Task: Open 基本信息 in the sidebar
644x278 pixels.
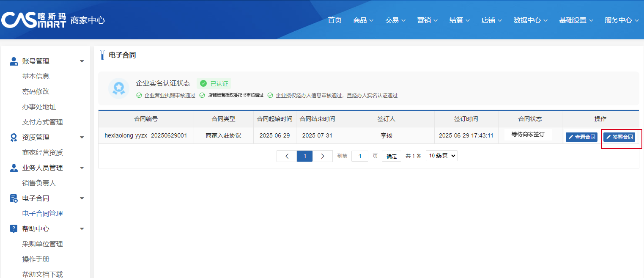Action: click(x=36, y=77)
